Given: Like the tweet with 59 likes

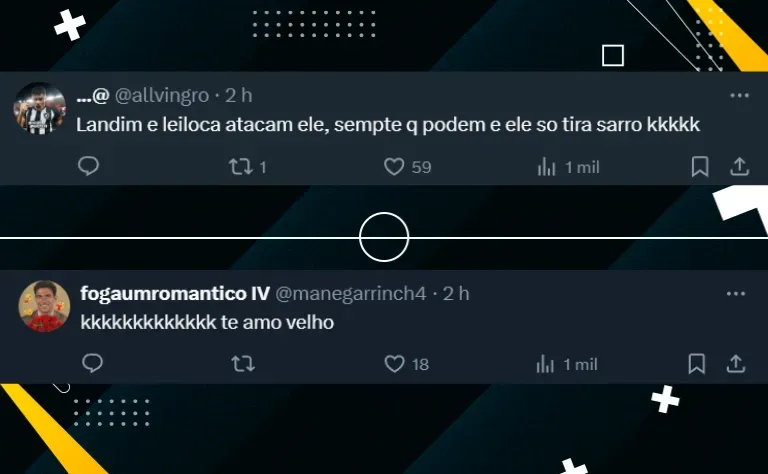Looking at the screenshot, I should pyautogui.click(x=394, y=166).
